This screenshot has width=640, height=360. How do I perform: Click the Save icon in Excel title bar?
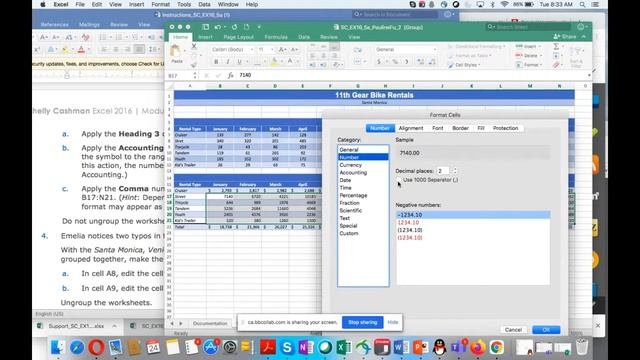click(206, 27)
